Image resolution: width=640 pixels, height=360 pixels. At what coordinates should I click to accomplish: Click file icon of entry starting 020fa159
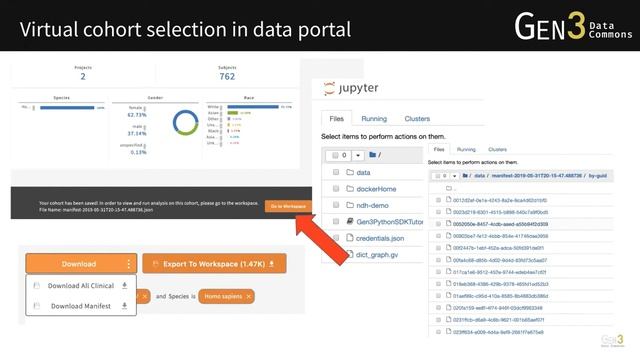449,307
